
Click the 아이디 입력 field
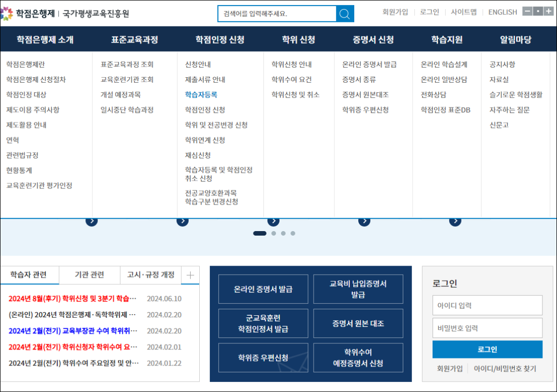(487, 305)
